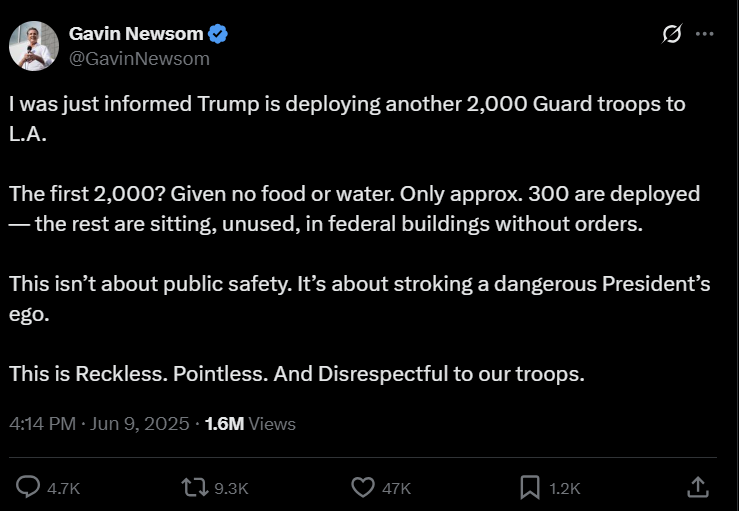Click the tweet's first sentence about Guard troops
The height and width of the screenshot is (511, 739).
pos(347,104)
